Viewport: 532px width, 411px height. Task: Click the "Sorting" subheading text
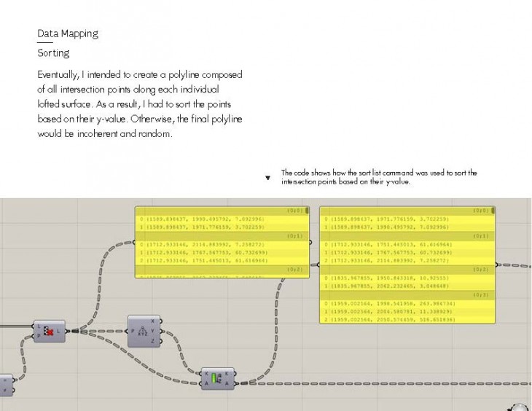pos(54,53)
